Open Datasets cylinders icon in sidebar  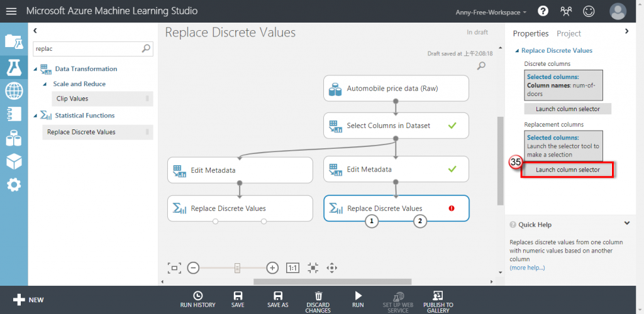[14, 138]
